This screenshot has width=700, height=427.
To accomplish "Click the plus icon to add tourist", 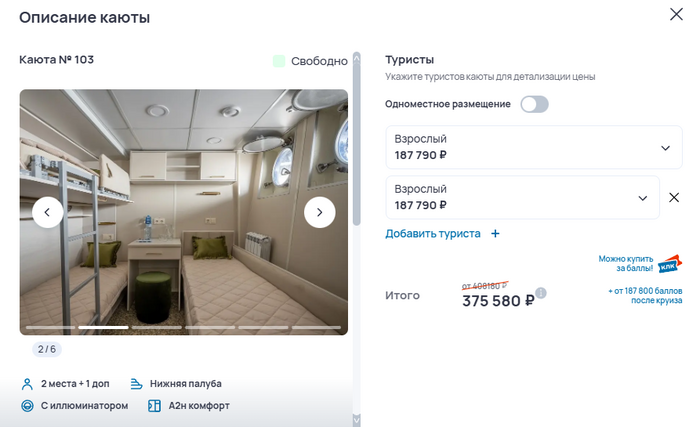I will 495,234.
